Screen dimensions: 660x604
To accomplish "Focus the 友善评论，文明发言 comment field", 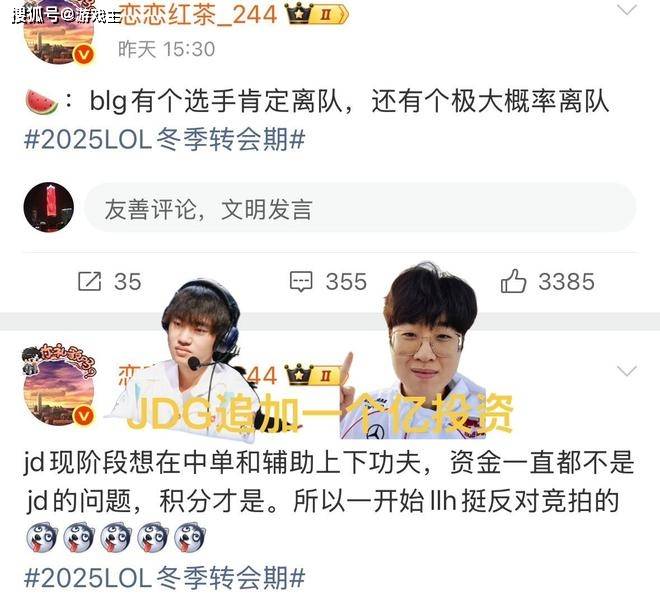I will tap(360, 208).
